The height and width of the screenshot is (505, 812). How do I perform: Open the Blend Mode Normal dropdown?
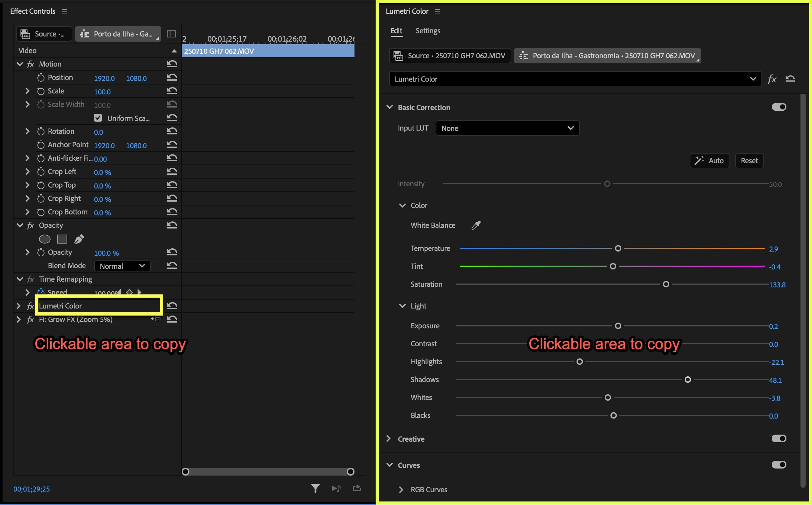click(122, 266)
